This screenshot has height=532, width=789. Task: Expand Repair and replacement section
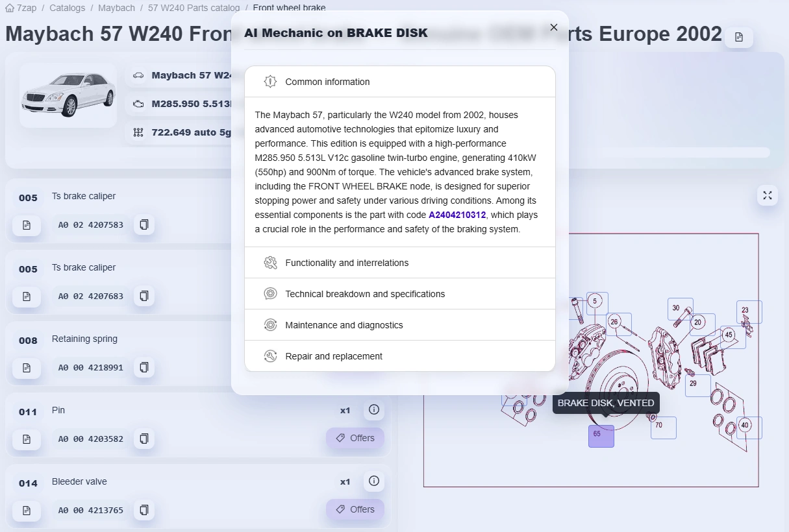[400, 356]
